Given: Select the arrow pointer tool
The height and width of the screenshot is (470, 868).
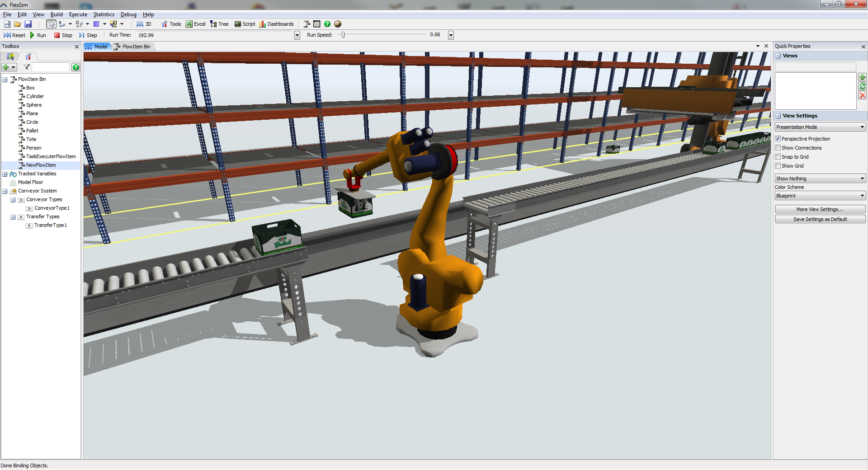Looking at the screenshot, I should (51, 24).
